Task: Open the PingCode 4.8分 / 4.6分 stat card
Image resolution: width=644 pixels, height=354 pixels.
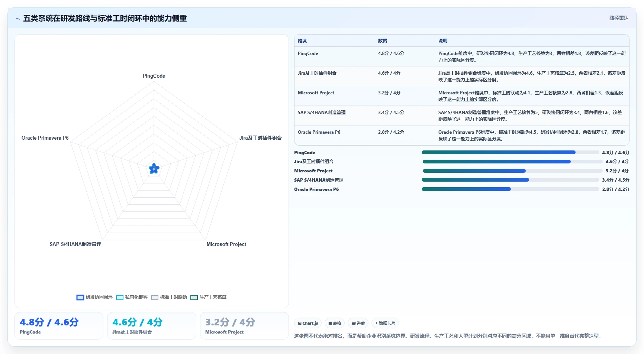Action: click(59, 326)
